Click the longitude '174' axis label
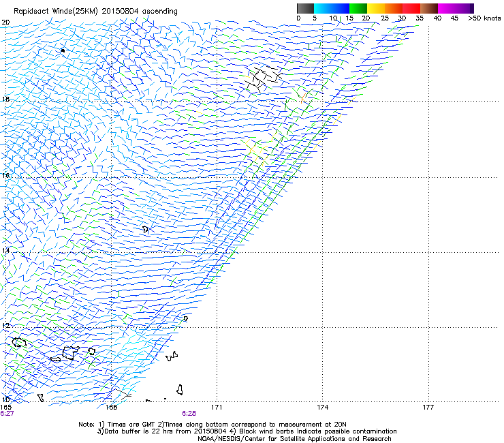The height and width of the screenshot is (443, 504). pyautogui.click(x=322, y=408)
